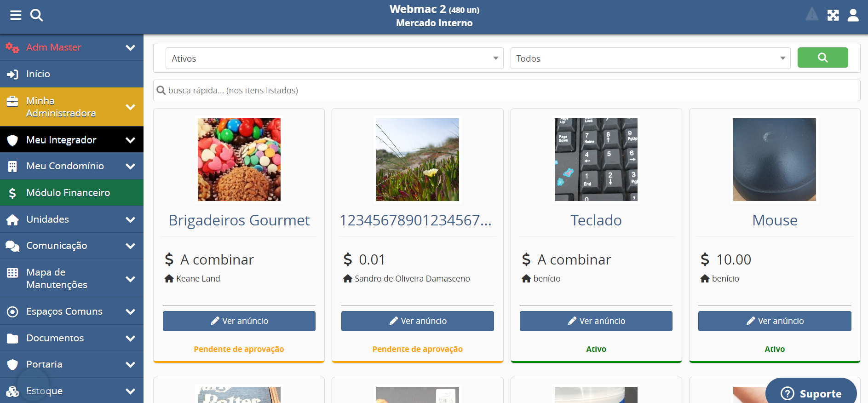
Task: Toggle fullscreen with expand icon
Action: (x=833, y=15)
